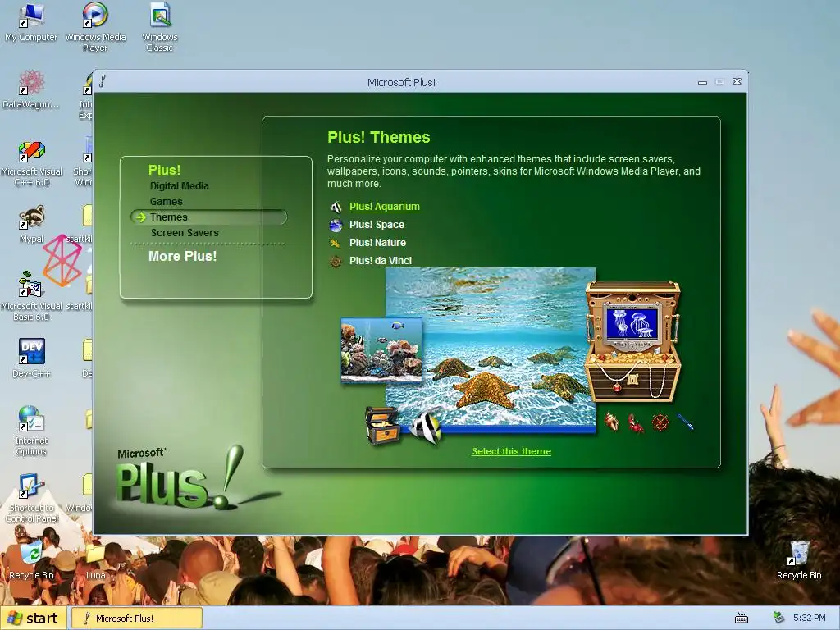Select Plus! Nature theme
840x630 pixels.
pos(377,243)
